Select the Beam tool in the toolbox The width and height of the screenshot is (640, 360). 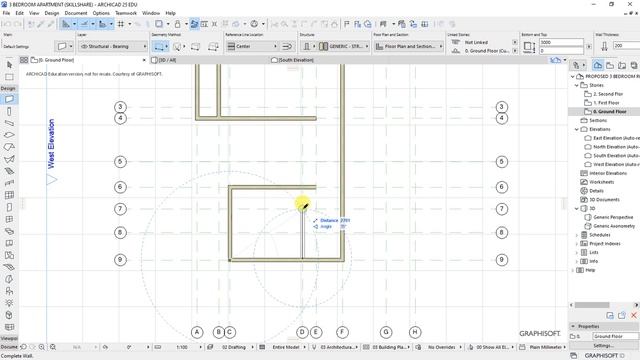coord(9,123)
